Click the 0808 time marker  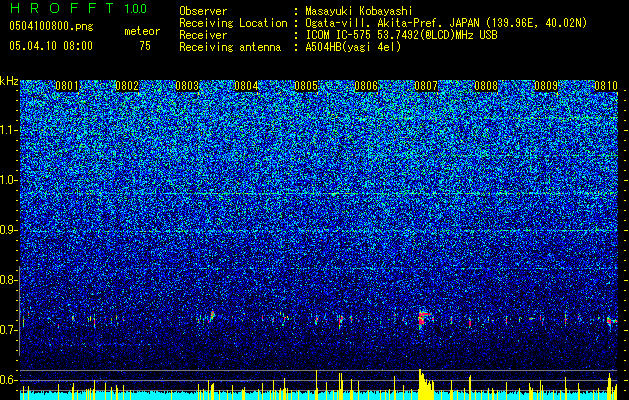point(485,86)
